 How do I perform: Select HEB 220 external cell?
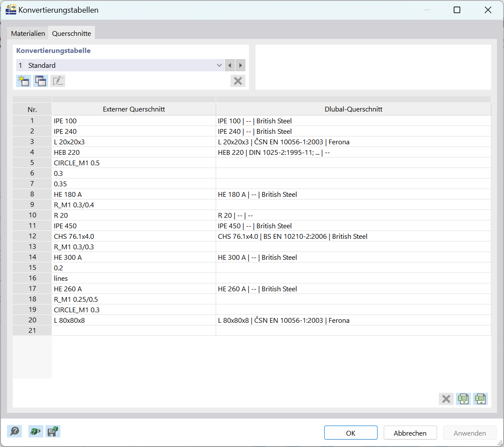(134, 152)
